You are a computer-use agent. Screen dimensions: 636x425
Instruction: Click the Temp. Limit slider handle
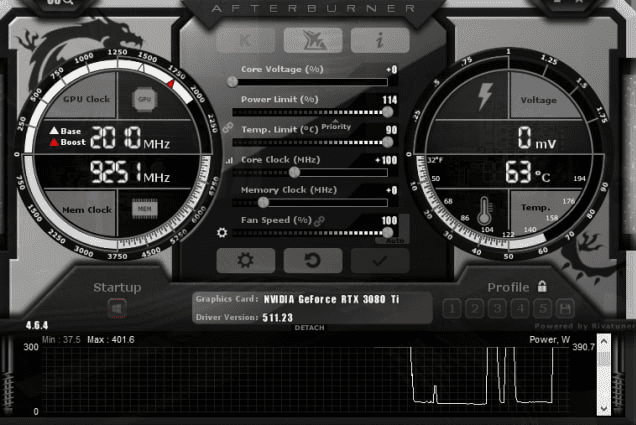[x=387, y=142]
